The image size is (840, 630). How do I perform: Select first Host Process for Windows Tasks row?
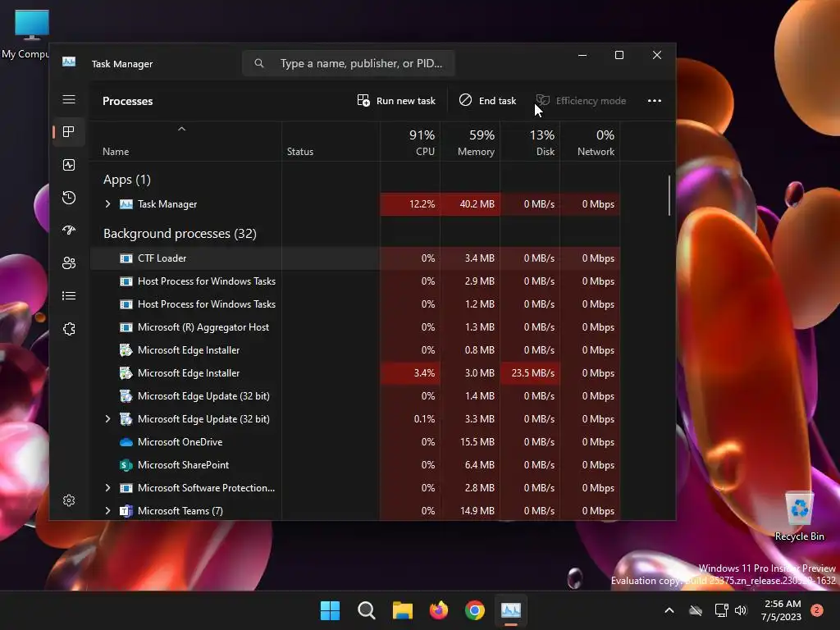pyautogui.click(x=354, y=281)
